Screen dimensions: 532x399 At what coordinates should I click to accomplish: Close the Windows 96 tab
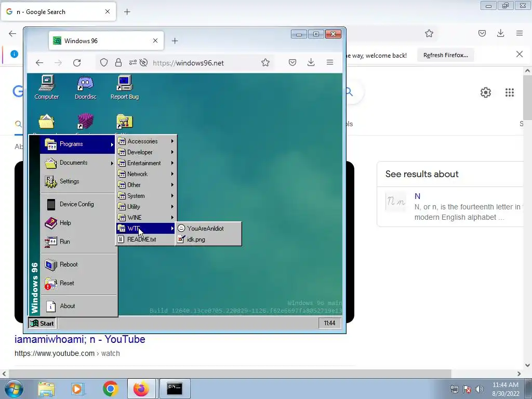point(155,41)
